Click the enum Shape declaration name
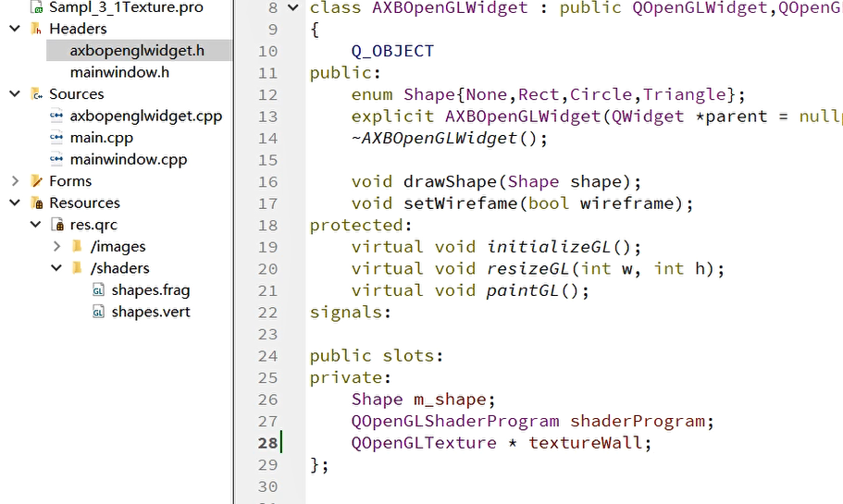 tap(429, 94)
